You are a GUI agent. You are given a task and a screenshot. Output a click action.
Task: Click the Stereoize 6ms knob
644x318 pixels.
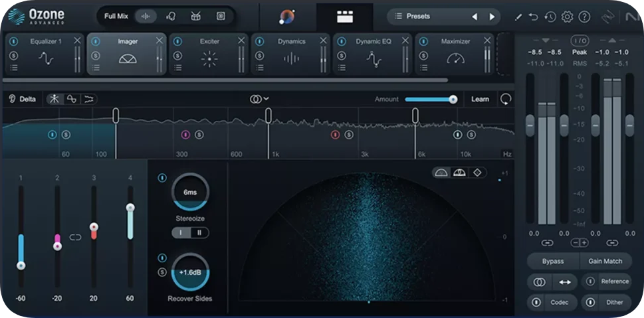pyautogui.click(x=190, y=192)
